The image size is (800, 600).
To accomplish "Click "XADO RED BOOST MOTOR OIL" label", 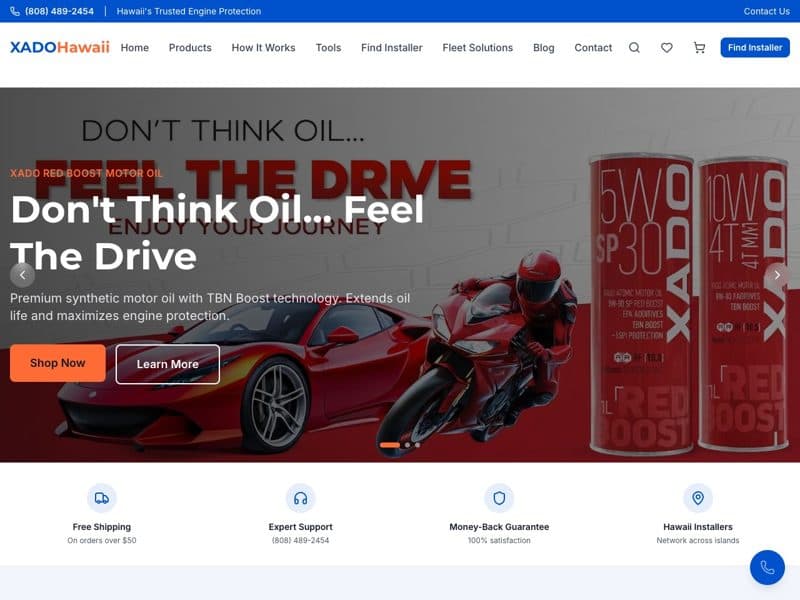I will pyautogui.click(x=86, y=173).
